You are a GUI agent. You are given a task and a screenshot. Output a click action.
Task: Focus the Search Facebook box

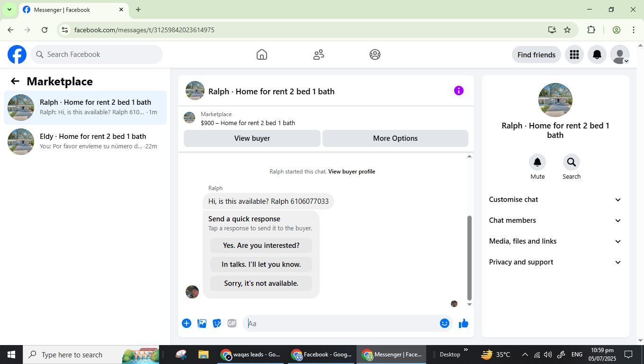pos(97,55)
